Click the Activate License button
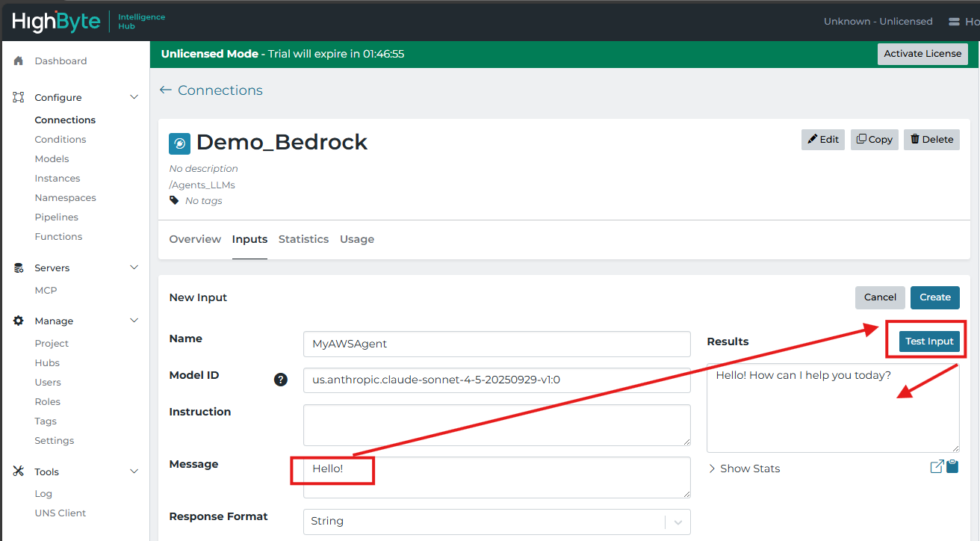Viewport: 980px width, 541px height. click(922, 54)
